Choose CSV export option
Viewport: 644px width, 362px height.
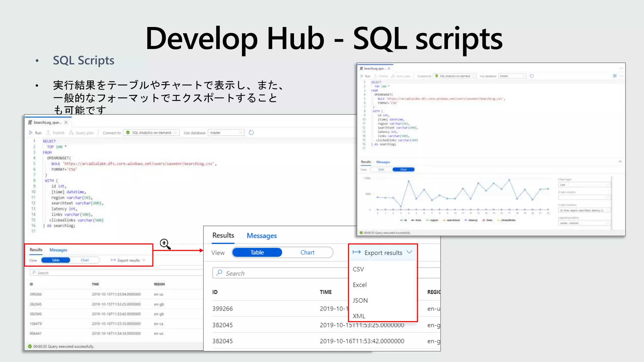point(358,269)
